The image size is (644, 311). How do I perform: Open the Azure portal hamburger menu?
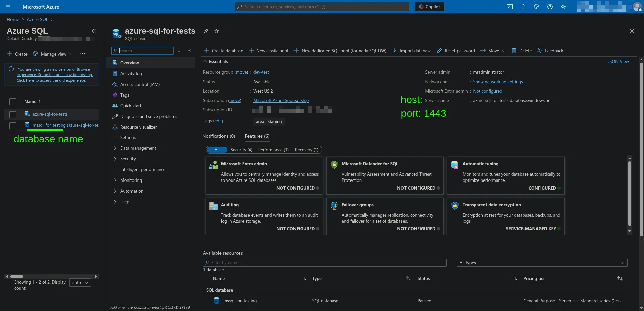pos(8,7)
